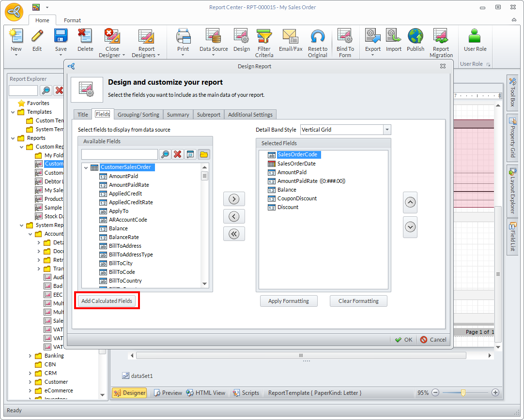The width and height of the screenshot is (524, 420).
Task: Click the Publish globe icon
Action: click(x=415, y=38)
